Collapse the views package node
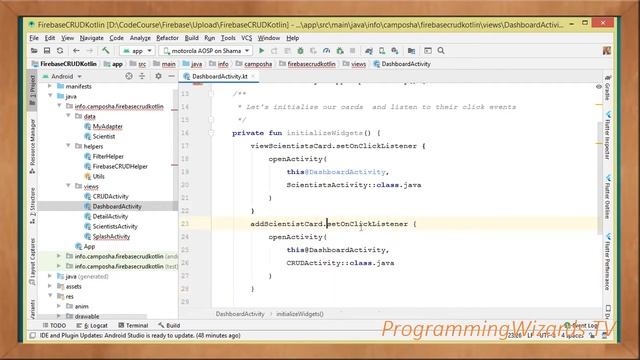This screenshot has height=360, width=640. (68, 186)
